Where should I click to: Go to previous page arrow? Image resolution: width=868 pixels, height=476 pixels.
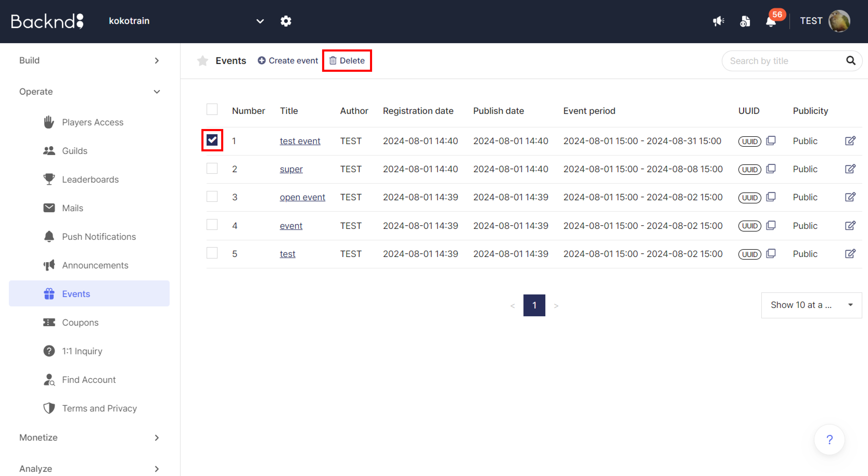point(512,306)
